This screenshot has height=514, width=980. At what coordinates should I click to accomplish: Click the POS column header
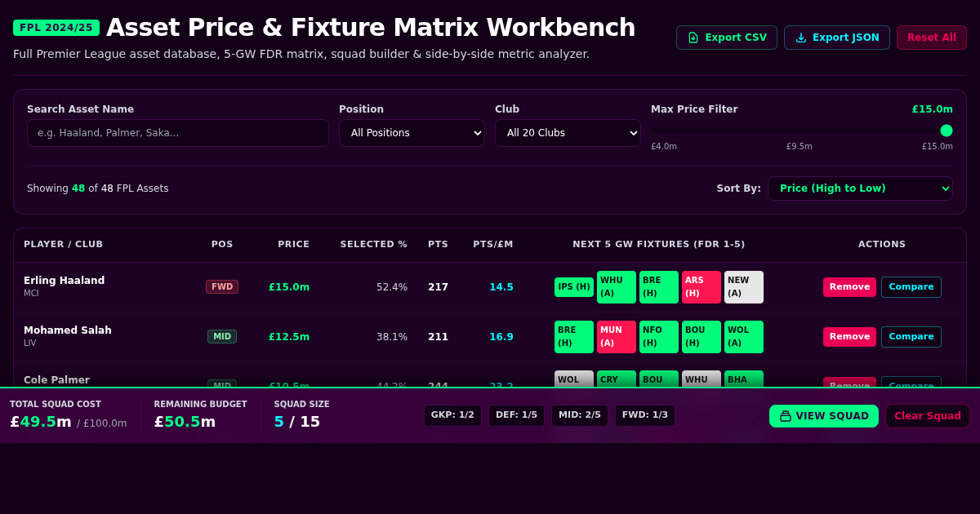click(222, 244)
